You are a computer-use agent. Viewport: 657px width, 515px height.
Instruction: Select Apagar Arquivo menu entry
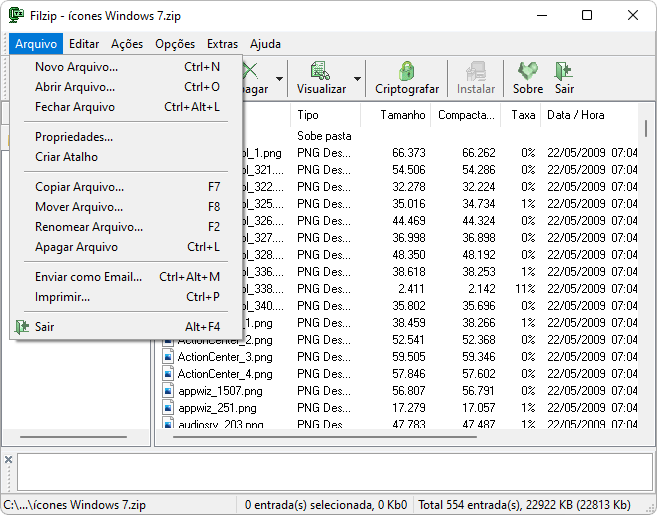126,247
